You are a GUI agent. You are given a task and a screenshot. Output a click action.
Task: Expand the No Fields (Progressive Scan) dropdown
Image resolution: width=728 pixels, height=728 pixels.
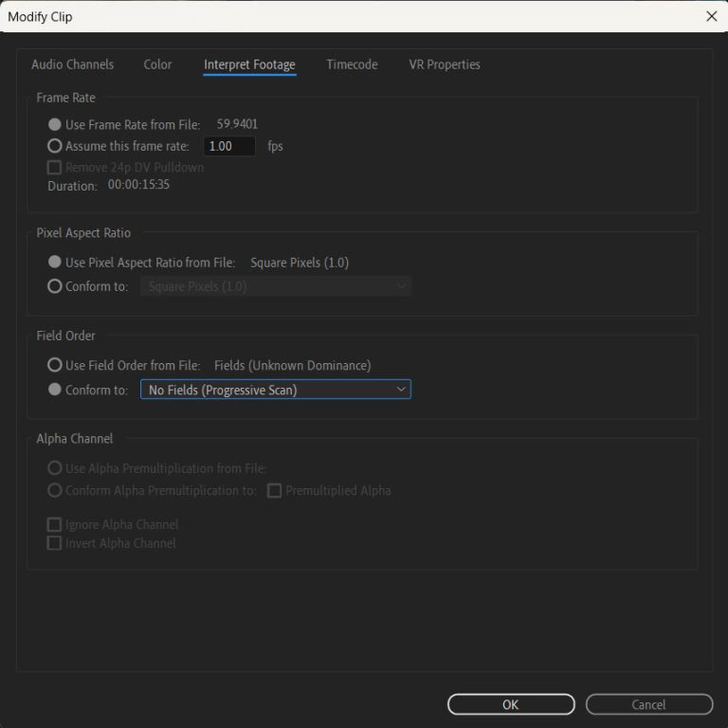[x=275, y=390]
